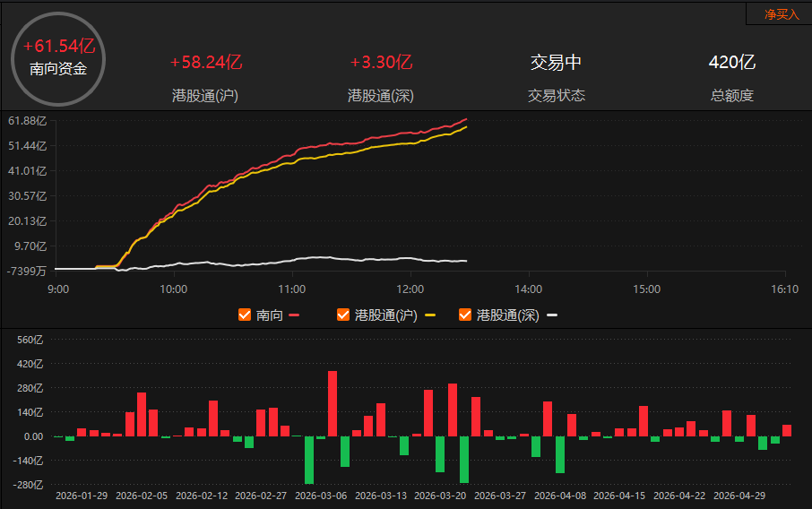Click the 0.00 bar chart axis label

click(33, 436)
